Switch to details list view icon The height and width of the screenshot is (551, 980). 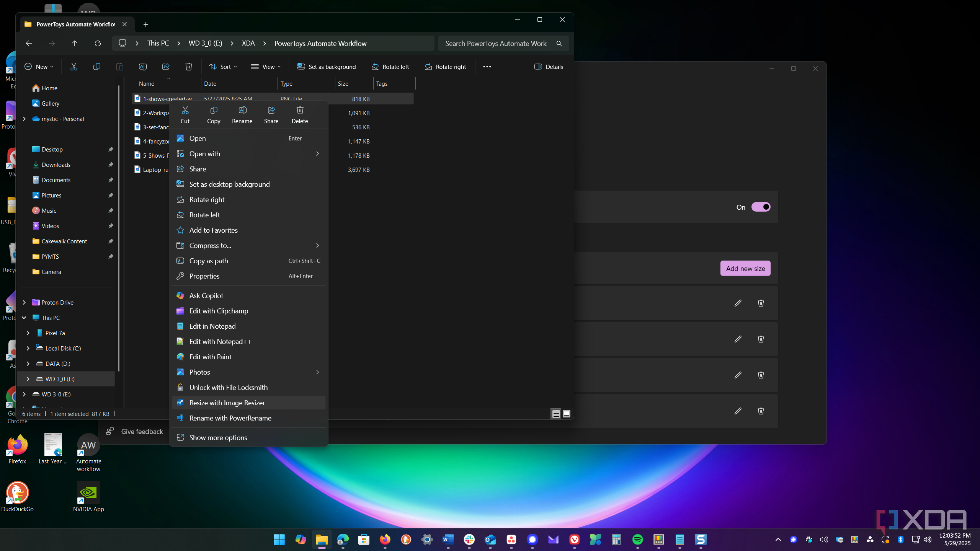[556, 414]
